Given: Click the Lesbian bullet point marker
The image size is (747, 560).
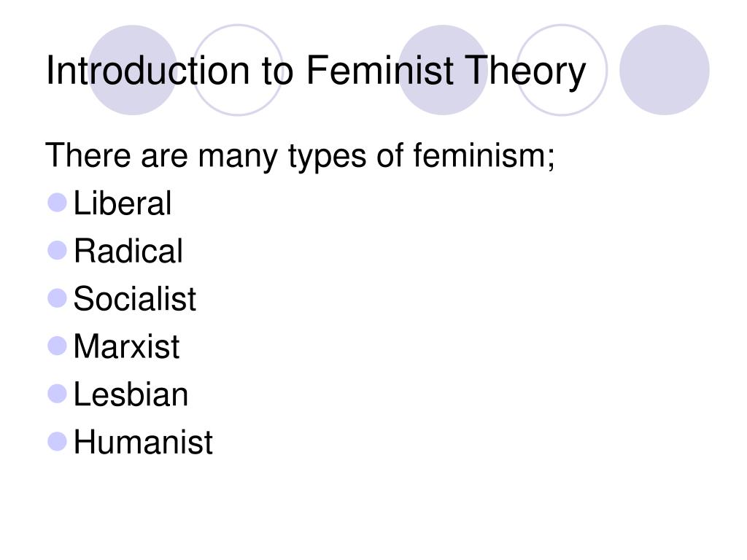Looking at the screenshot, I should point(57,394).
